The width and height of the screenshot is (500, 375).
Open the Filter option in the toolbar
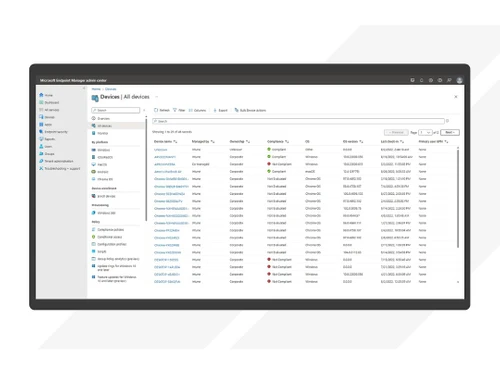179,110
